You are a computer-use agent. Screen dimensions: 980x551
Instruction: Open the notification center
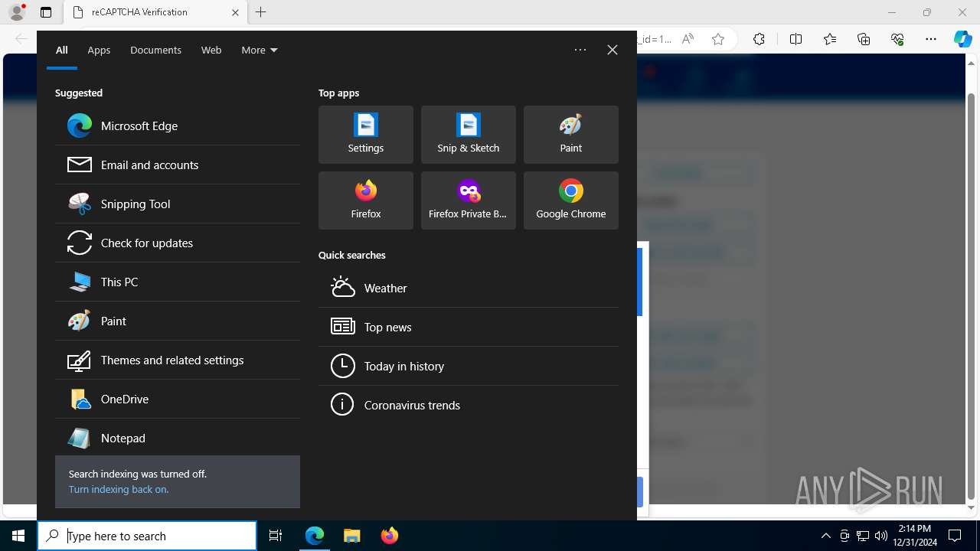point(955,536)
